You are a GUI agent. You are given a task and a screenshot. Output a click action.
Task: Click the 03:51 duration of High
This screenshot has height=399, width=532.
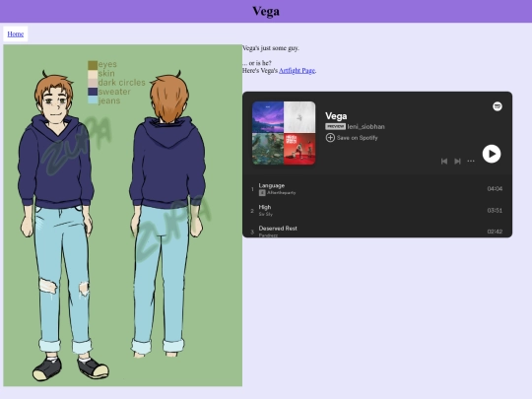tap(495, 211)
